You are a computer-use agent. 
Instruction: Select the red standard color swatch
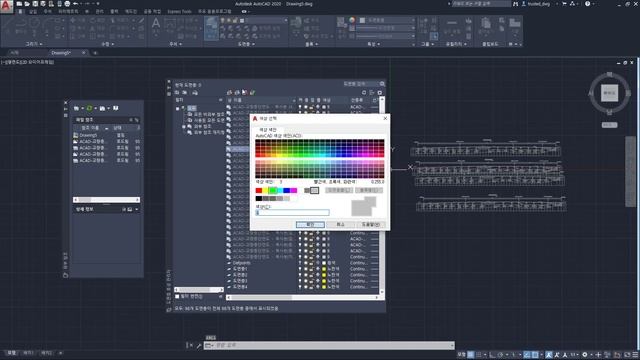pos(259,190)
